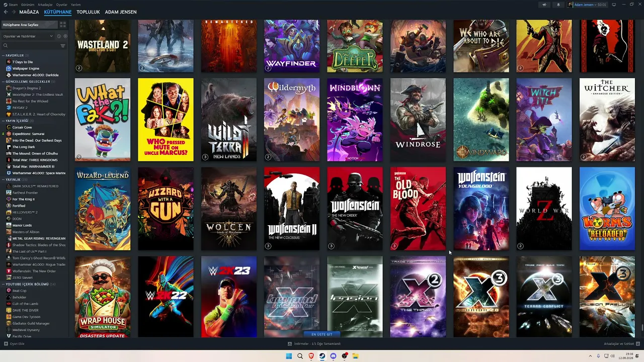
Task: Open the Windrose game cover
Action: click(x=418, y=120)
